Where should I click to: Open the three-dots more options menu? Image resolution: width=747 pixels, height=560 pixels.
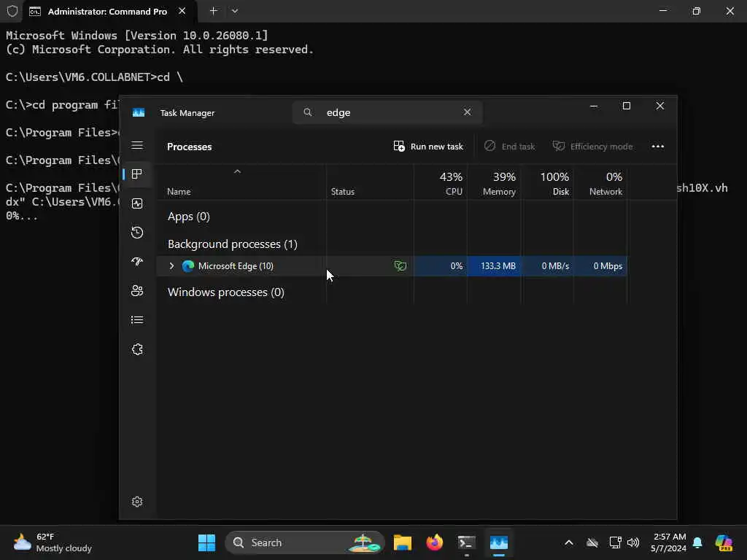pos(658,146)
